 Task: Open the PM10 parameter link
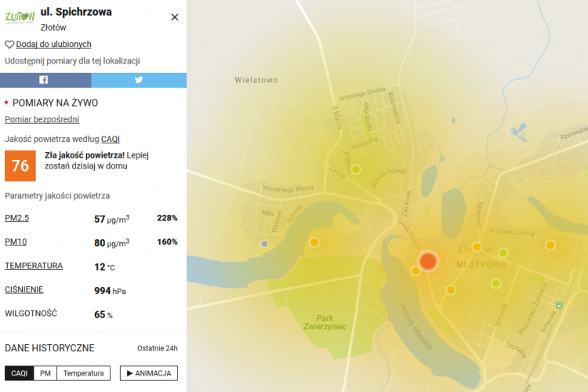(x=16, y=242)
